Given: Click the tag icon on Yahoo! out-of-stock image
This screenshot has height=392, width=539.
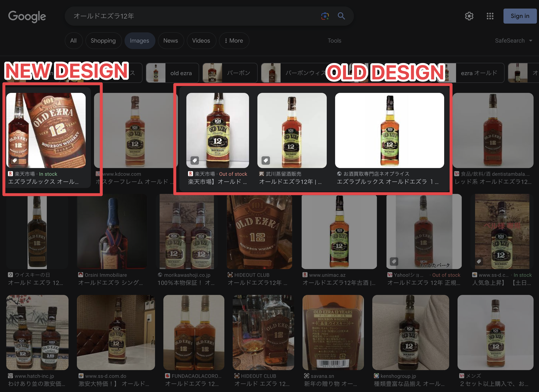Looking at the screenshot, I should pyautogui.click(x=394, y=262).
